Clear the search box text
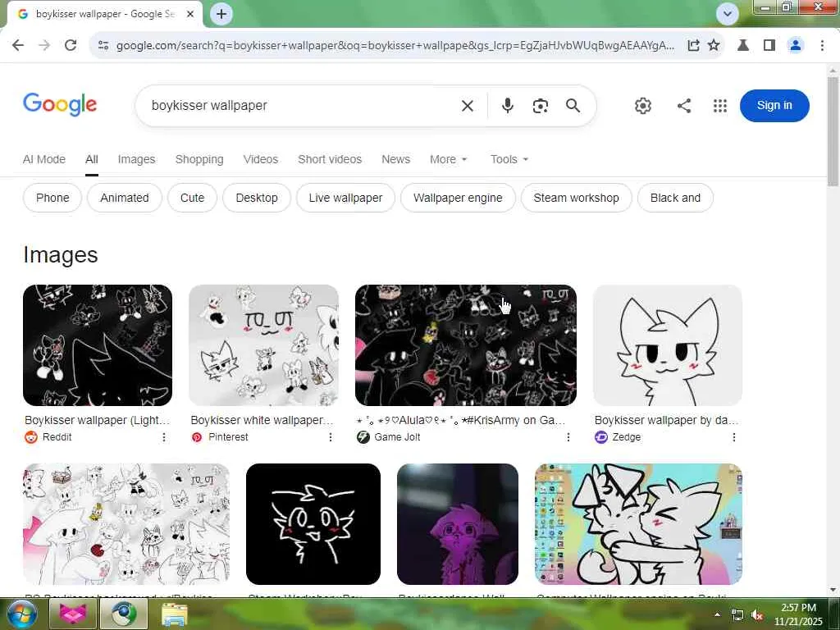 tap(467, 106)
